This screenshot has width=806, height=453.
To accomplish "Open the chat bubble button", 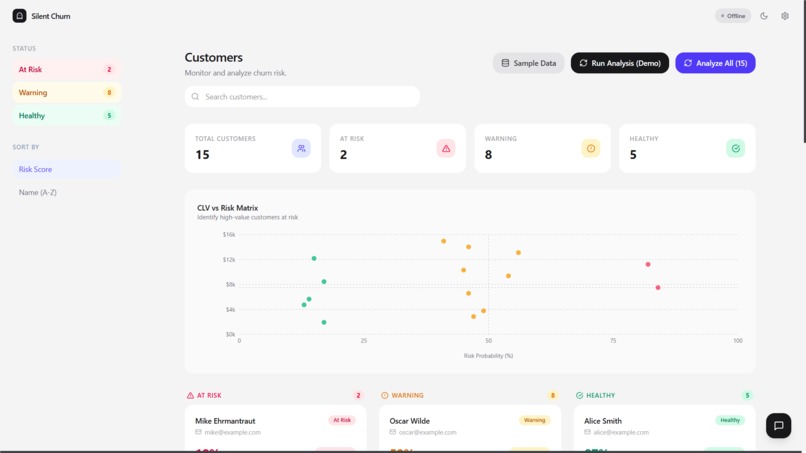I will click(x=778, y=425).
